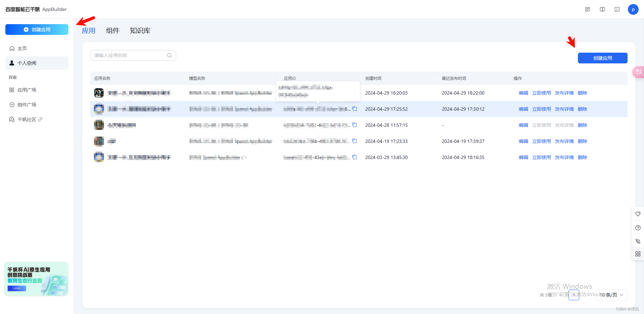Click the search magnifier icon

[169, 55]
